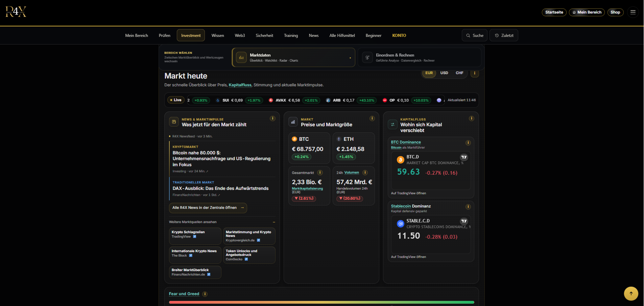This screenshot has width=644, height=306.
Task: Open Internationale Krypto News source
Action: point(195,255)
